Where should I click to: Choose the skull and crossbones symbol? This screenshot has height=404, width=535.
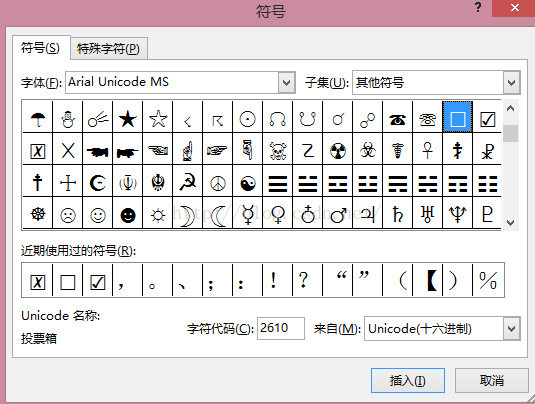pos(278,150)
